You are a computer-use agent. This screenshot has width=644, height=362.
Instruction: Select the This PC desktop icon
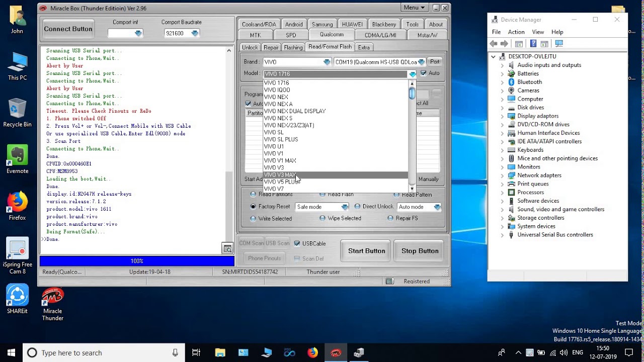point(17,66)
